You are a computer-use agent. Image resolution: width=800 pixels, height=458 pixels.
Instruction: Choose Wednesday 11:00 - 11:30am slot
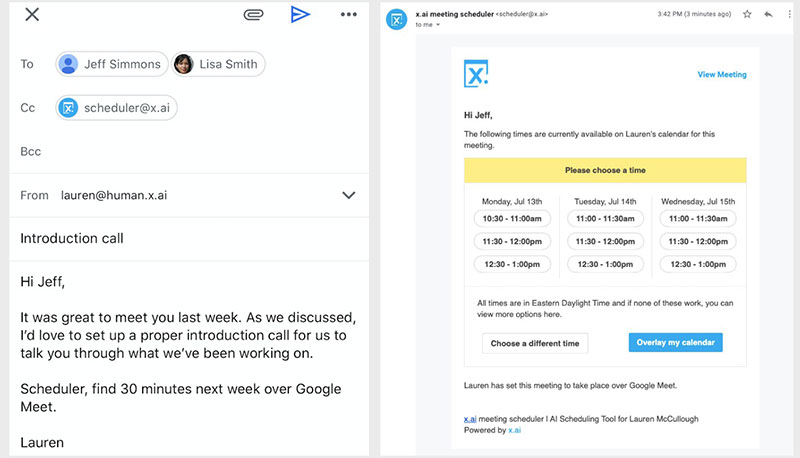pos(698,219)
